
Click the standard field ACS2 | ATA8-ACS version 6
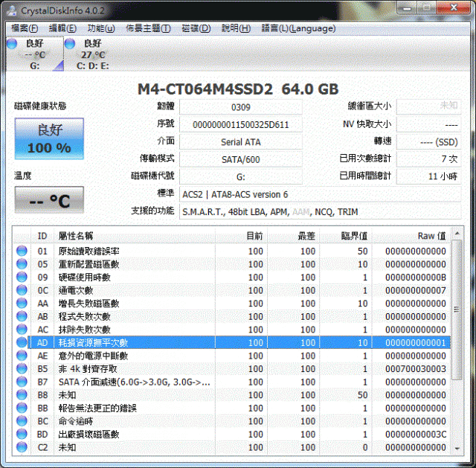pos(321,194)
